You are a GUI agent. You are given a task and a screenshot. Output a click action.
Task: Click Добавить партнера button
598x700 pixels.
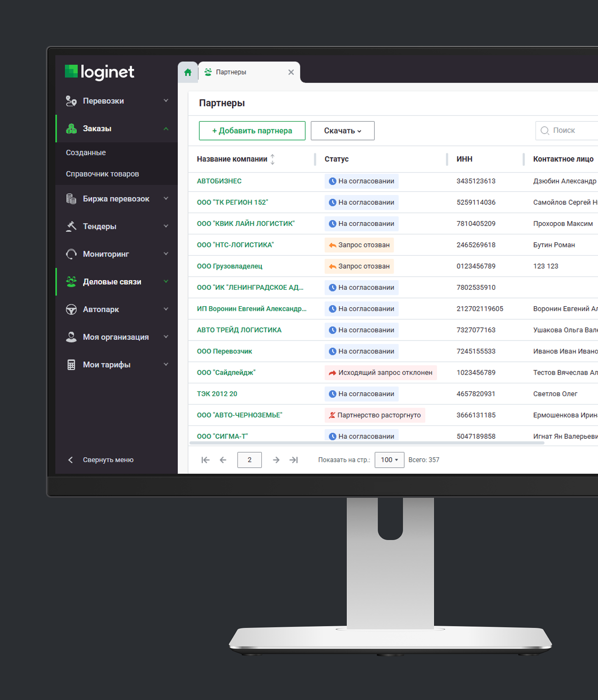point(252,131)
